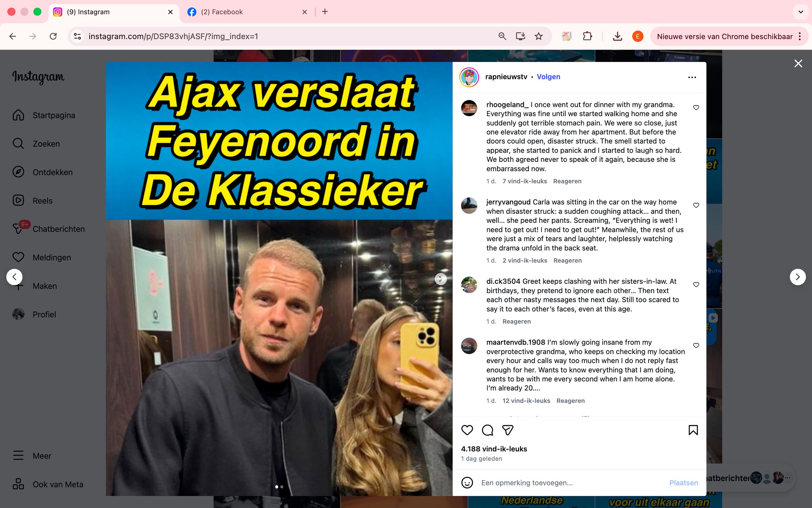Expand the Meer hamburger menu

coord(32,456)
